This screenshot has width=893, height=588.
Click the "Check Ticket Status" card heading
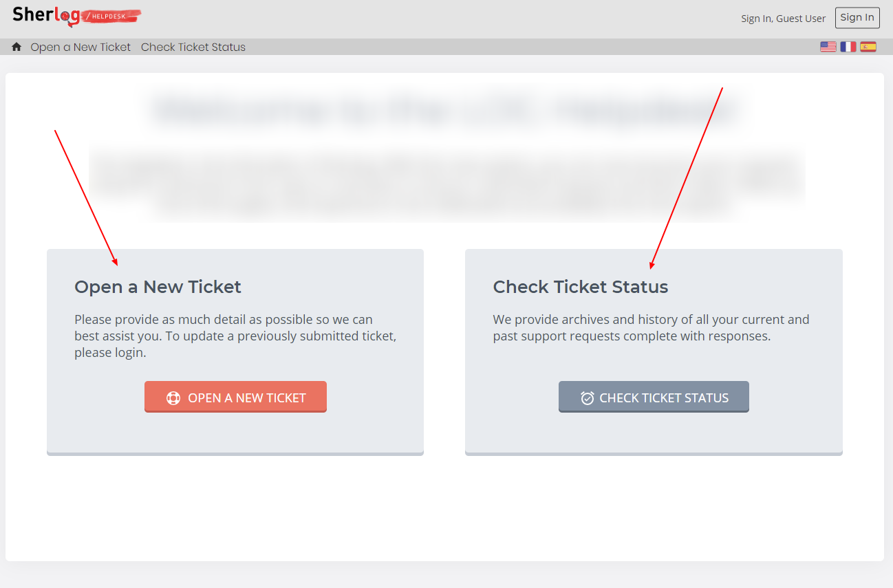coord(581,287)
